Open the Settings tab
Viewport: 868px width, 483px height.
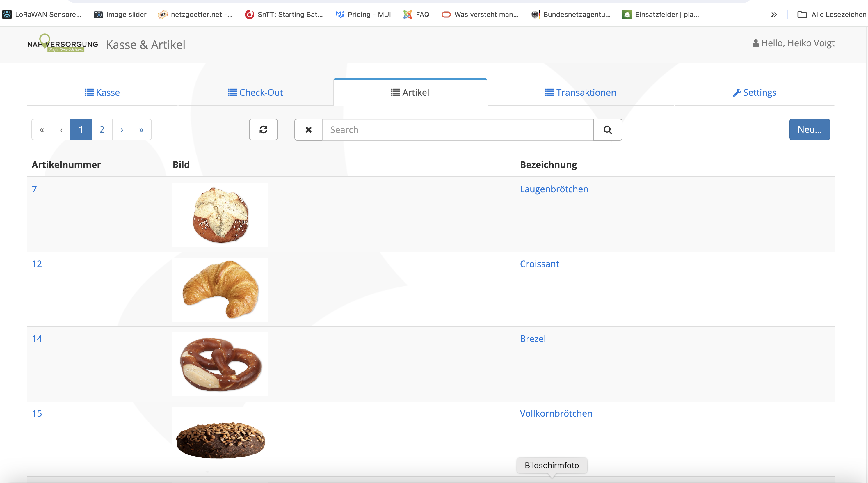point(755,92)
